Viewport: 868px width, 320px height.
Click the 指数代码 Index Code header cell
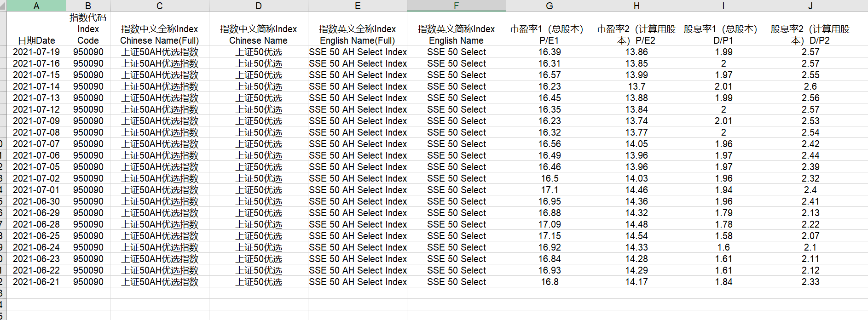(88, 29)
